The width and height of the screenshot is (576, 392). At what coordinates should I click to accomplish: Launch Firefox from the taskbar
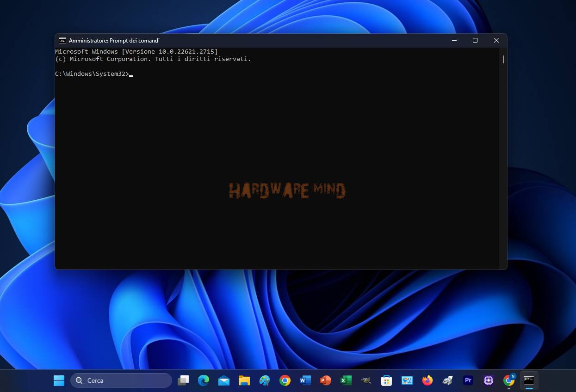click(427, 380)
